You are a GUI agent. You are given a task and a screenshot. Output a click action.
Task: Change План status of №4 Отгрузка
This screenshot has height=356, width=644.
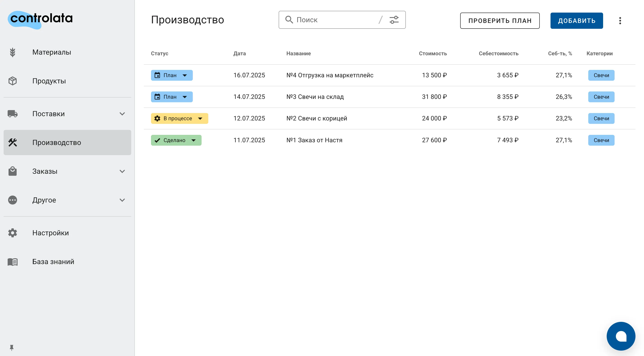click(172, 75)
